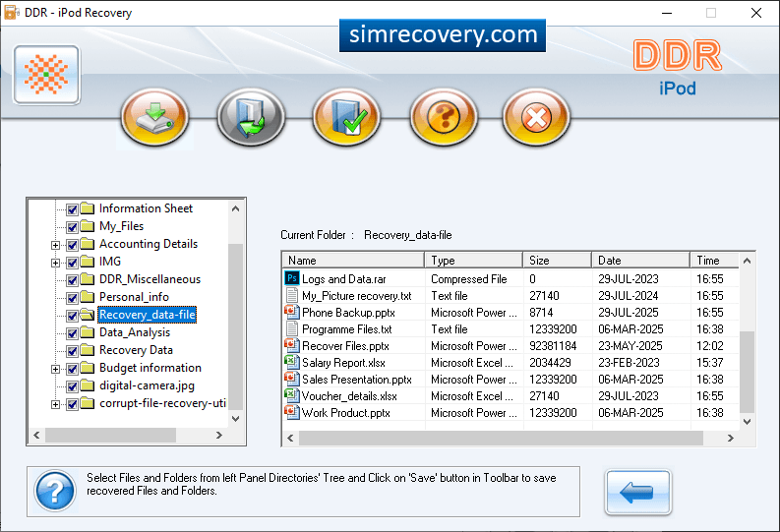Sort file list by Date column header
The image size is (780, 532).
click(641, 260)
